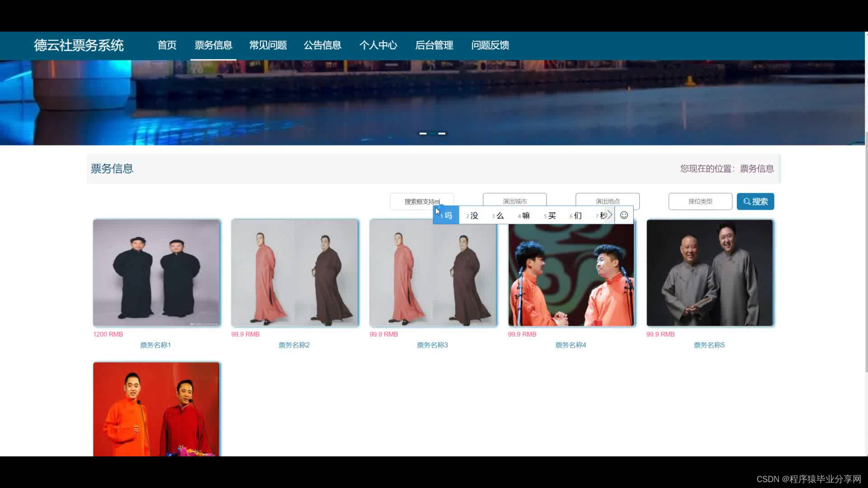Select IME candidate 没

pos(472,216)
